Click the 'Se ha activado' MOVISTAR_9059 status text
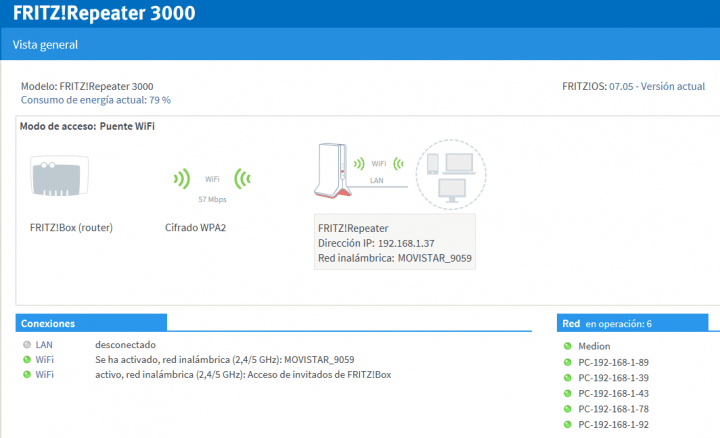720x438 pixels. 225,359
